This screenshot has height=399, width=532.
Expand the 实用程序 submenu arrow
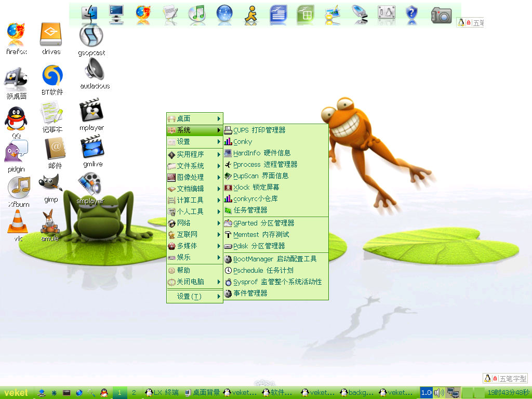tap(219, 154)
